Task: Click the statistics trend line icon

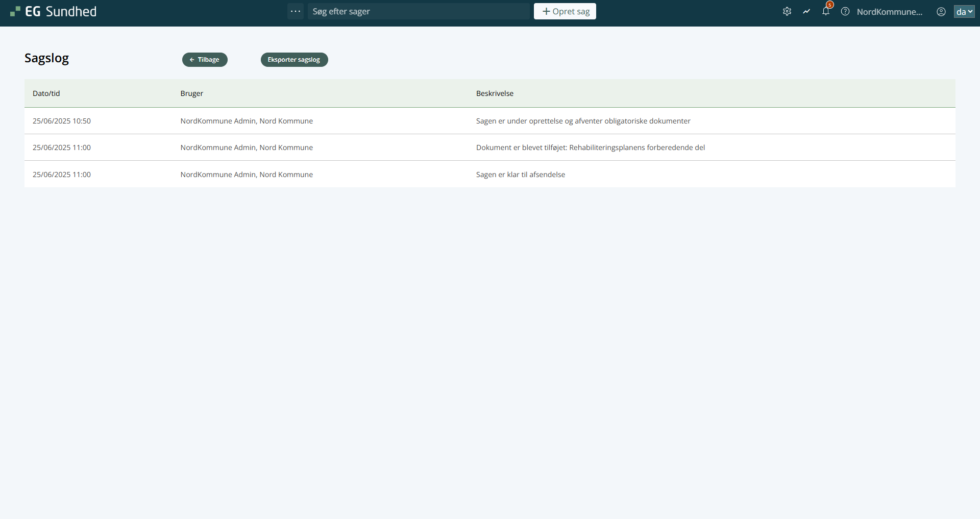Action: click(x=806, y=11)
